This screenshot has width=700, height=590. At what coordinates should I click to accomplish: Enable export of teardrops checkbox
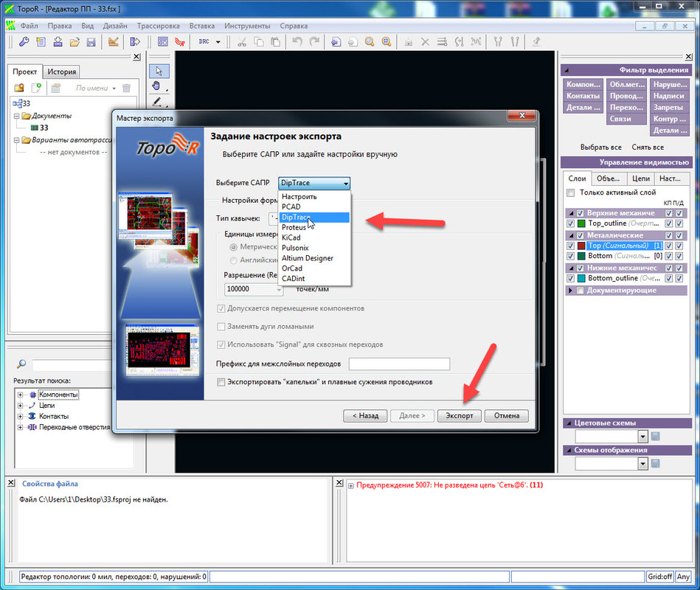[221, 382]
